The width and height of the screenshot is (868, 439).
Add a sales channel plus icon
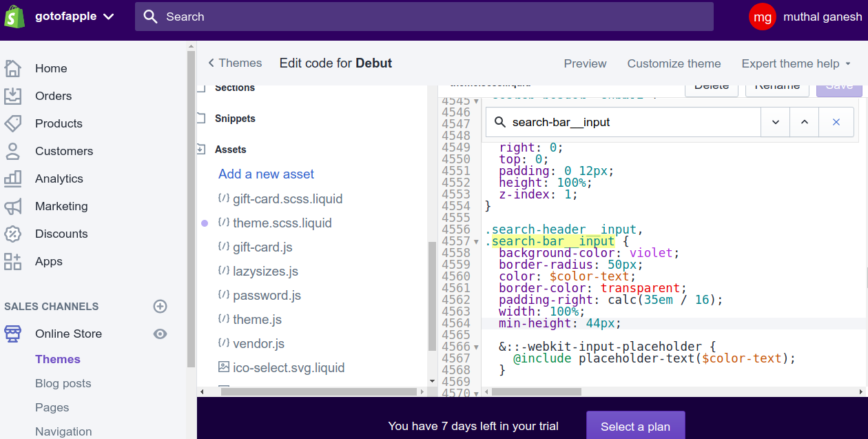[160, 306]
